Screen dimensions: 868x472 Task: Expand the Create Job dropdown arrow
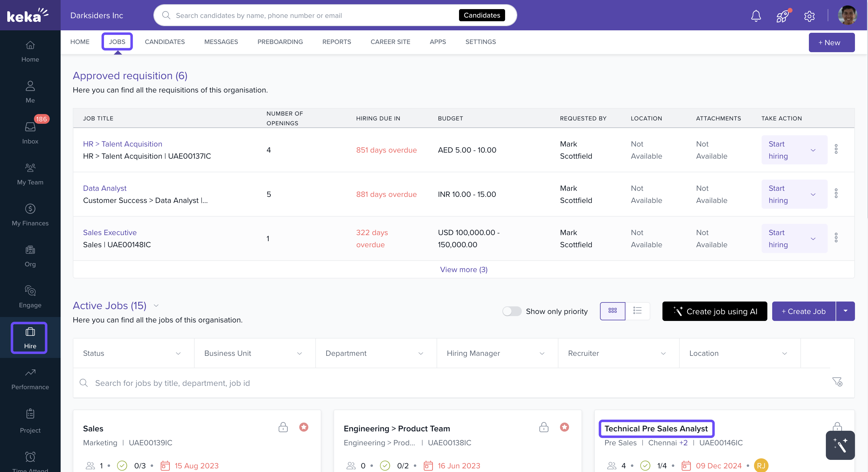(x=845, y=311)
